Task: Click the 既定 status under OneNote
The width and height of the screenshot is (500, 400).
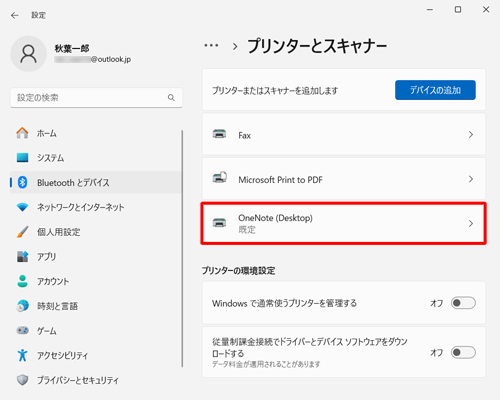Action: tap(247, 229)
